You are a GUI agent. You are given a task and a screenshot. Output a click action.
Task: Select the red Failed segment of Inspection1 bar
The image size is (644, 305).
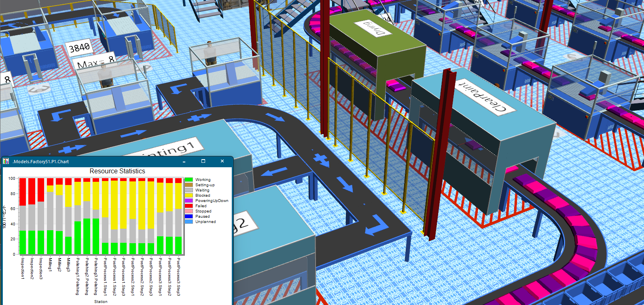(x=23, y=192)
